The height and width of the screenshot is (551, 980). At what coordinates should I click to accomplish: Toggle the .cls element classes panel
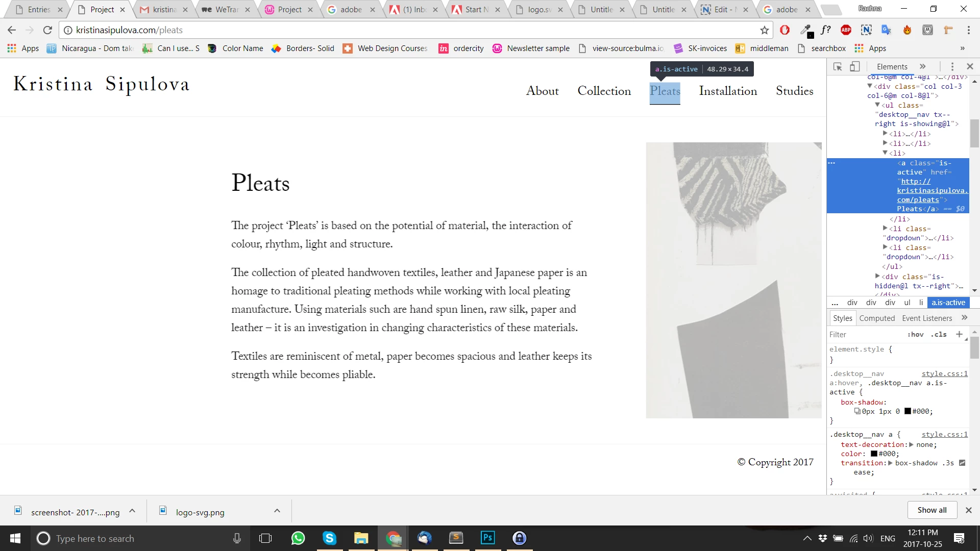tap(939, 334)
